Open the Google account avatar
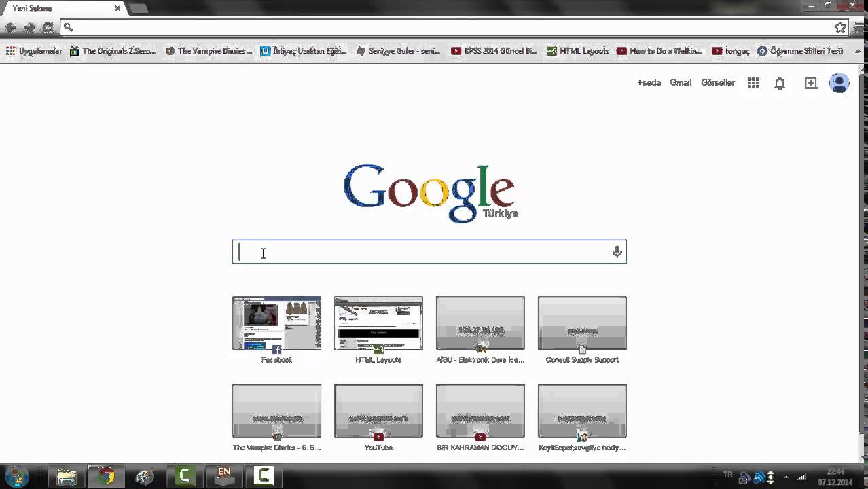Screen dimensions: 868x489 coord(839,83)
